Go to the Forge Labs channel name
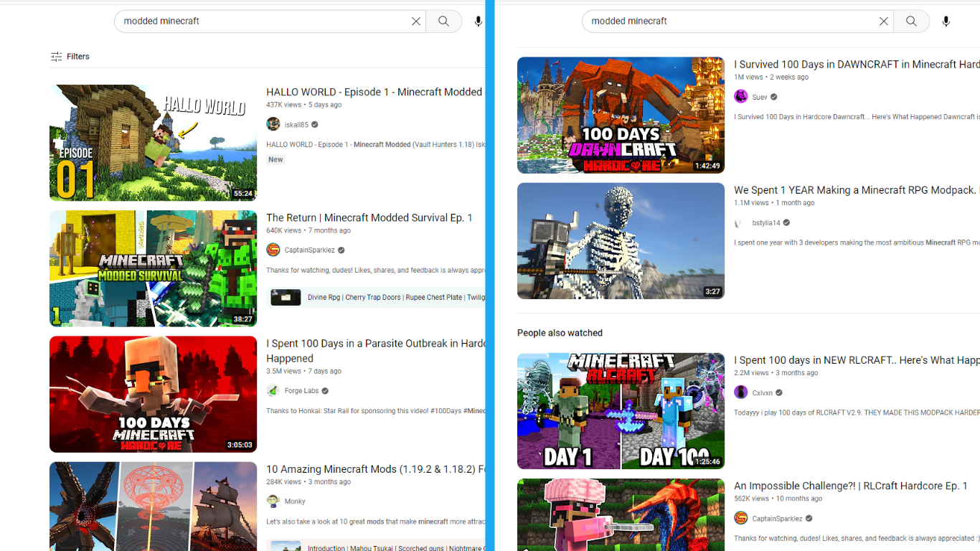Screen dimensions: 980x551 tap(301, 391)
